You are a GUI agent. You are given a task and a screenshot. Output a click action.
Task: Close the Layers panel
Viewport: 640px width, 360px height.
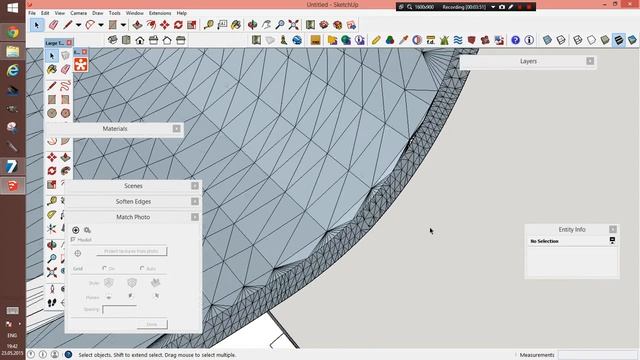point(590,61)
